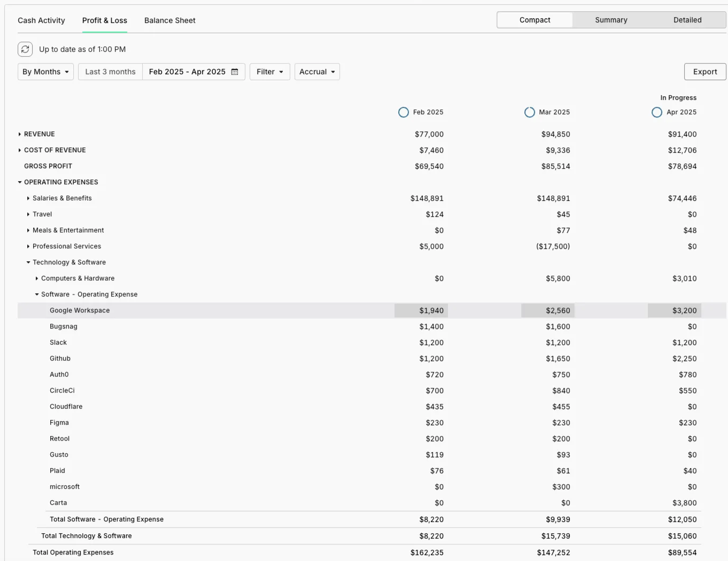The width and height of the screenshot is (728, 561).
Task: Click the Gusto row label
Action: click(59, 455)
